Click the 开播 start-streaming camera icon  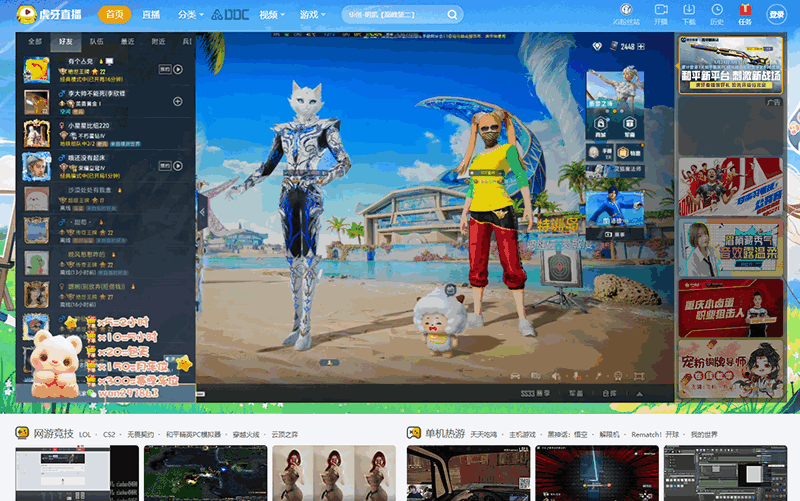pyautogui.click(x=661, y=14)
